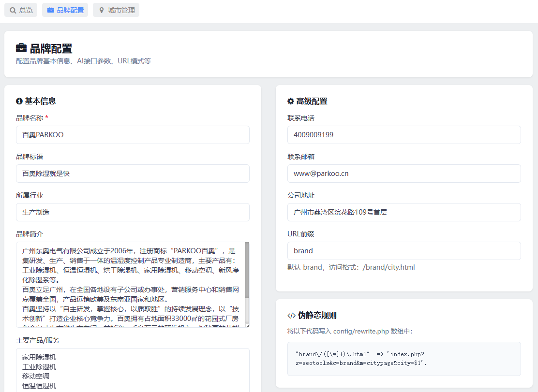Click the info icon next to 基本信息

click(x=19, y=101)
